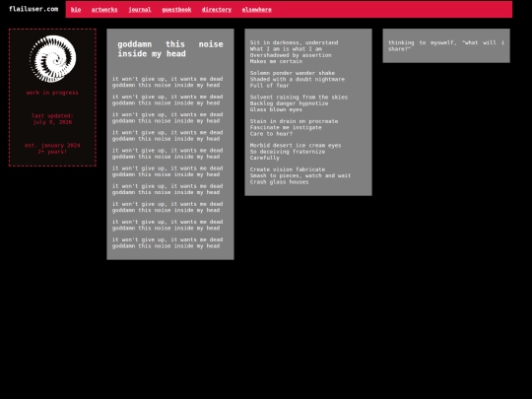Click the line 'Crash glass houses'
The height and width of the screenshot is (399, 532).
point(279,182)
